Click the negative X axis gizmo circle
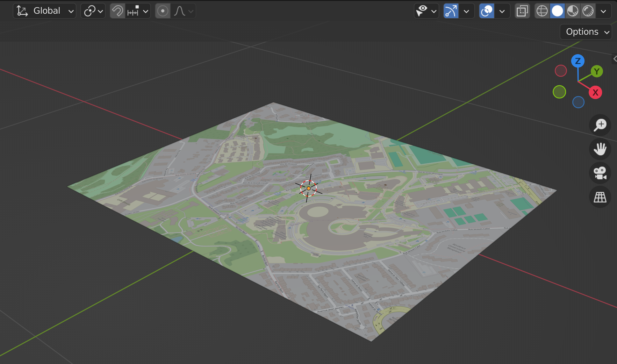617x364 pixels. [561, 71]
